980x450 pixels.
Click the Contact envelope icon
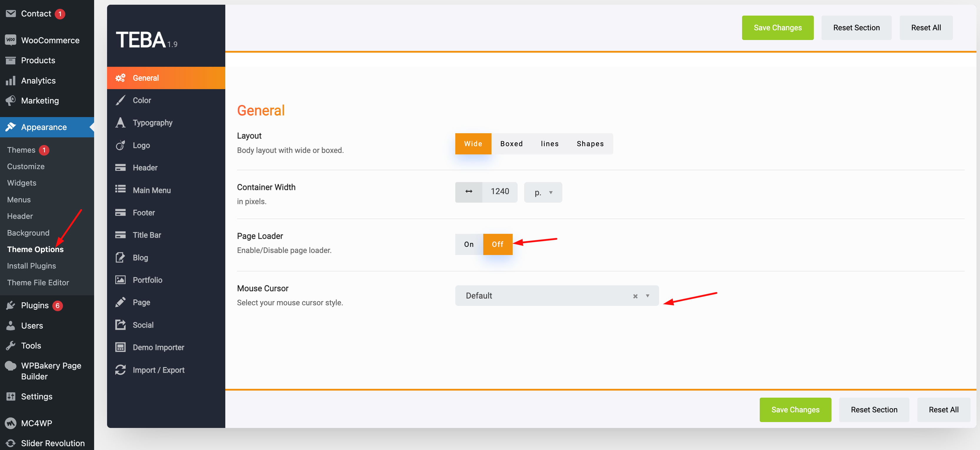click(x=11, y=14)
